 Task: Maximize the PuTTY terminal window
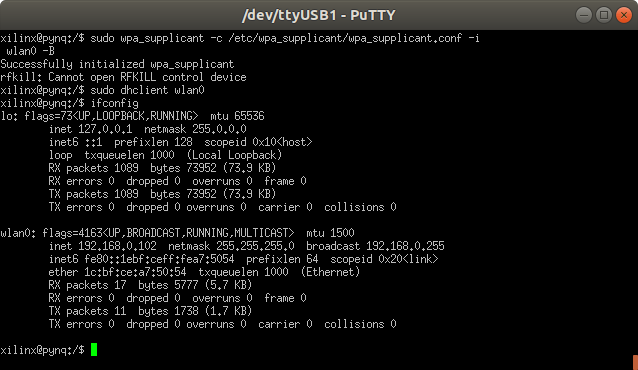[x=604, y=15]
